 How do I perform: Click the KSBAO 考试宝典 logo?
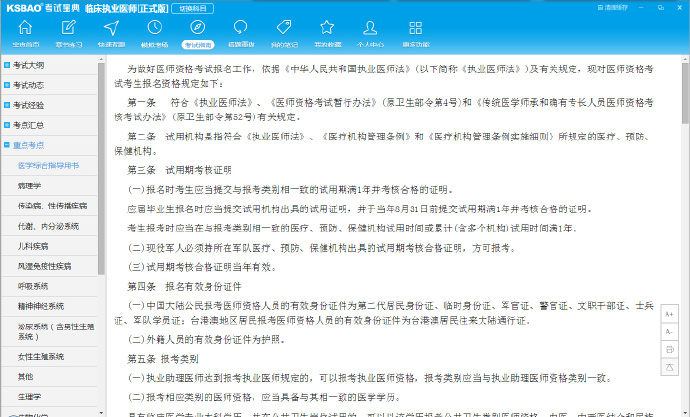(43, 8)
